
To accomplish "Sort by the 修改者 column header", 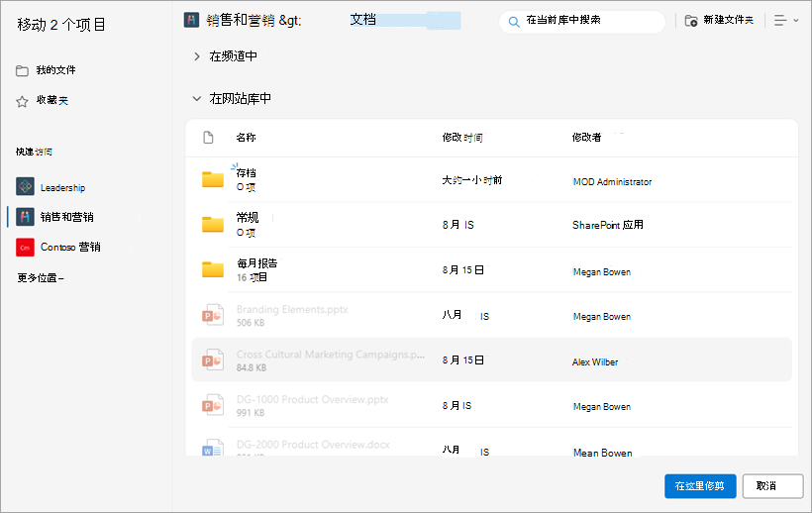I will (587, 138).
